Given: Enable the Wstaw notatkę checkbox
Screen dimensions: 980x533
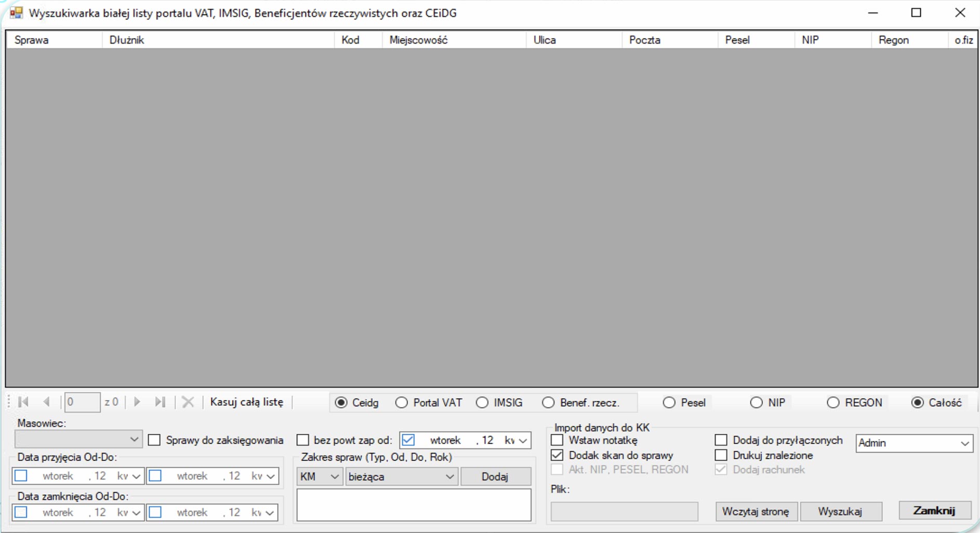Looking at the screenshot, I should (x=557, y=441).
